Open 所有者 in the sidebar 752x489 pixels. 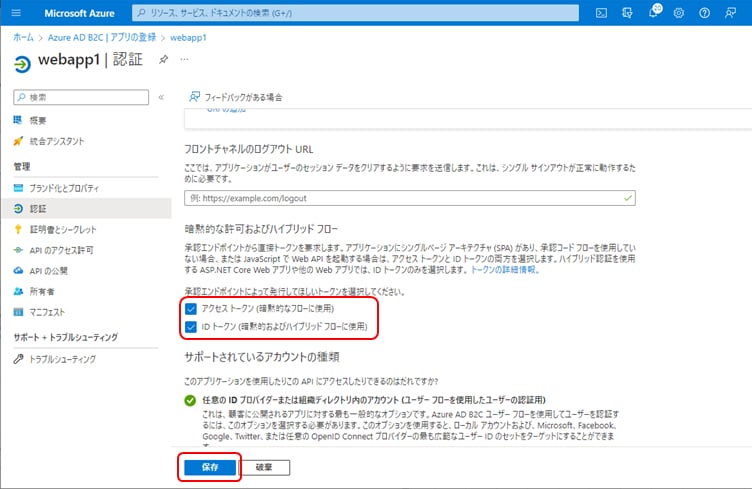click(42, 291)
